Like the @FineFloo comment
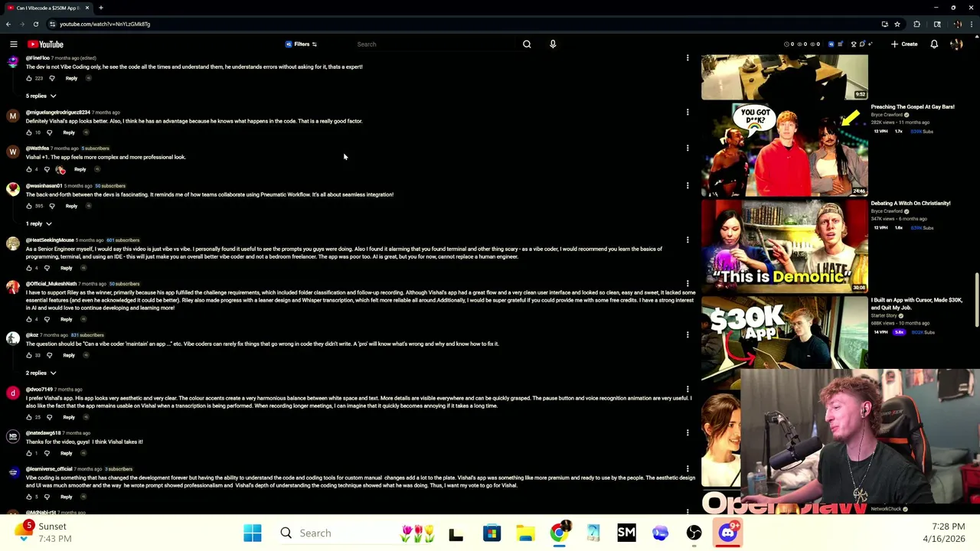The width and height of the screenshot is (980, 551). point(29,78)
